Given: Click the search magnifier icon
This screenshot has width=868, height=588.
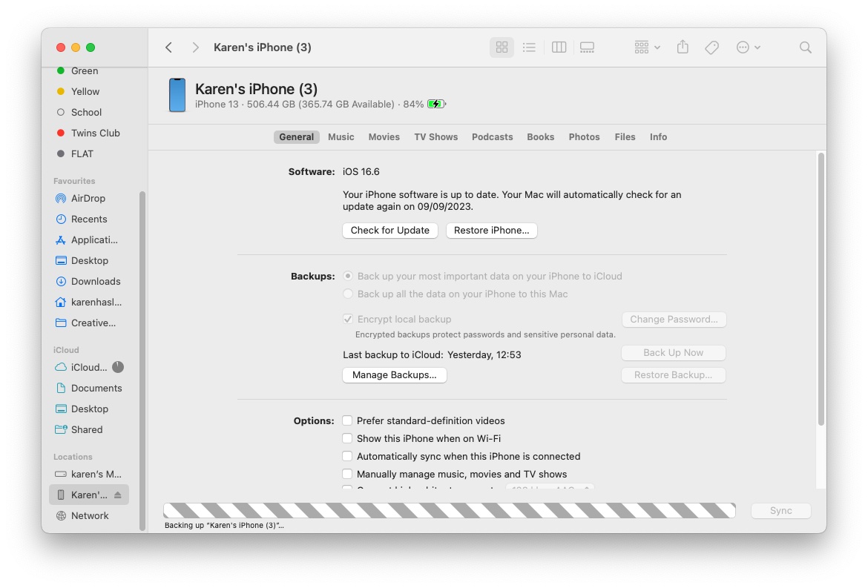Looking at the screenshot, I should [806, 47].
